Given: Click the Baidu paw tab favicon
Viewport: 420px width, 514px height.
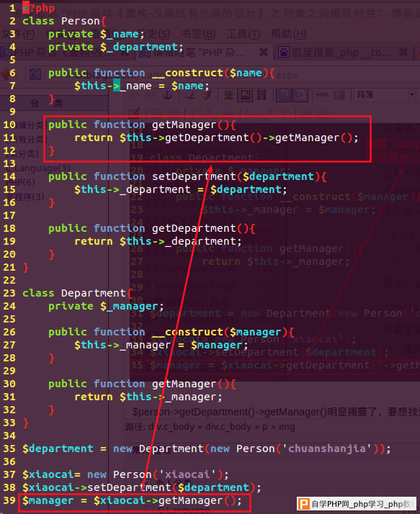Looking at the screenshot, I should pos(284,52).
